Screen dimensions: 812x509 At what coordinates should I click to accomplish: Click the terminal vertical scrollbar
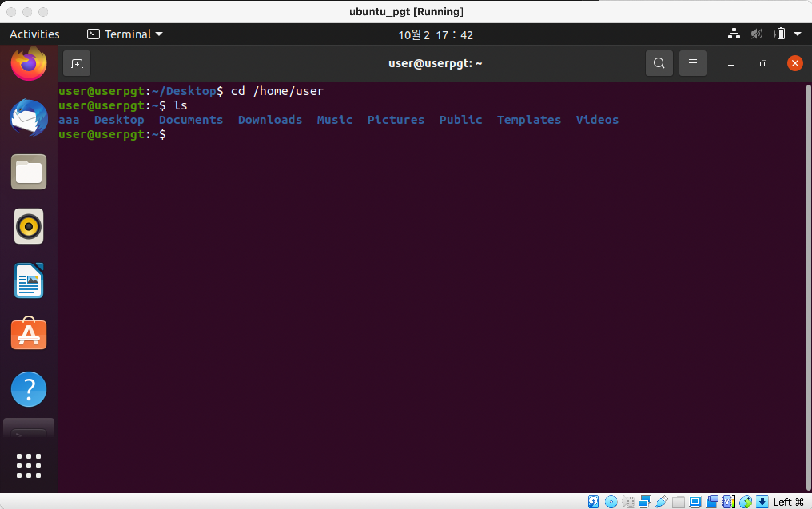click(808, 287)
